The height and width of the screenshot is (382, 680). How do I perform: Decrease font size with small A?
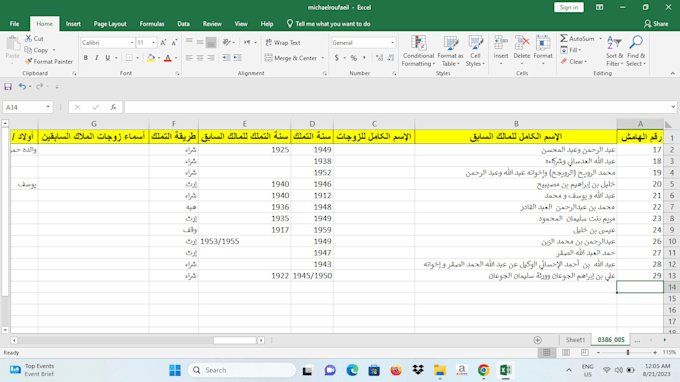point(174,42)
